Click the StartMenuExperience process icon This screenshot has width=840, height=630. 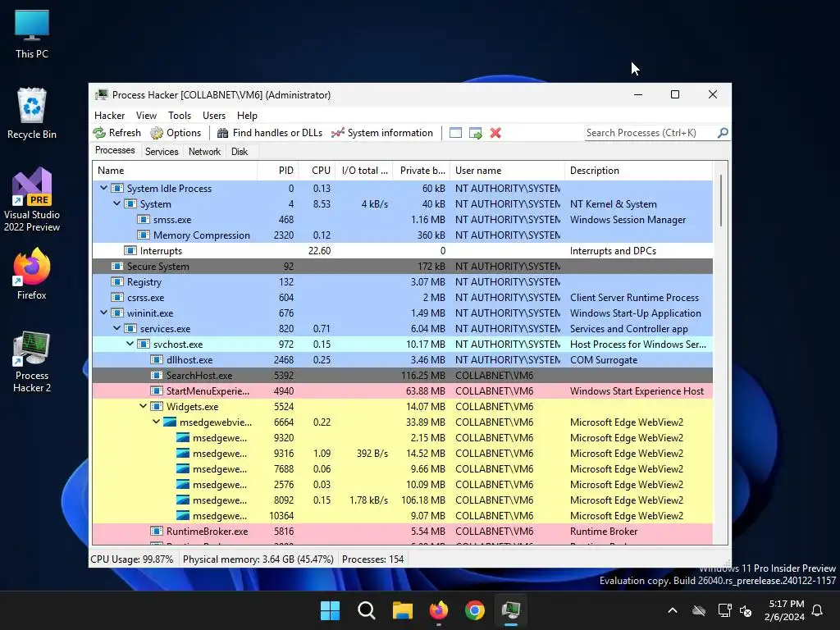click(157, 390)
